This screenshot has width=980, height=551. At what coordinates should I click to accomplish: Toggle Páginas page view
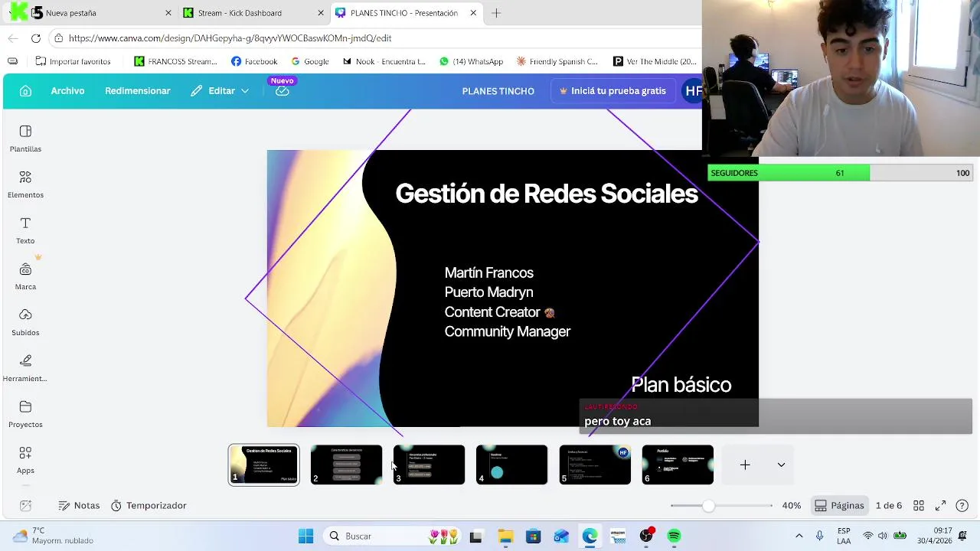[839, 506]
